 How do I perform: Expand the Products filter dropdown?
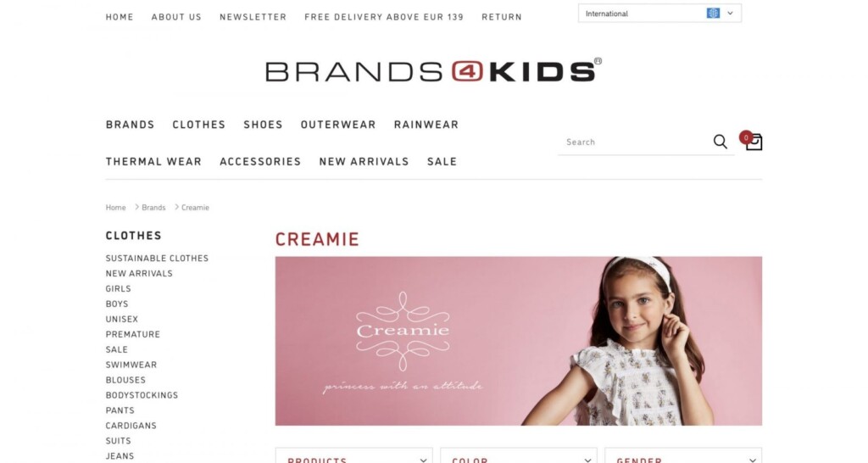tap(353, 456)
